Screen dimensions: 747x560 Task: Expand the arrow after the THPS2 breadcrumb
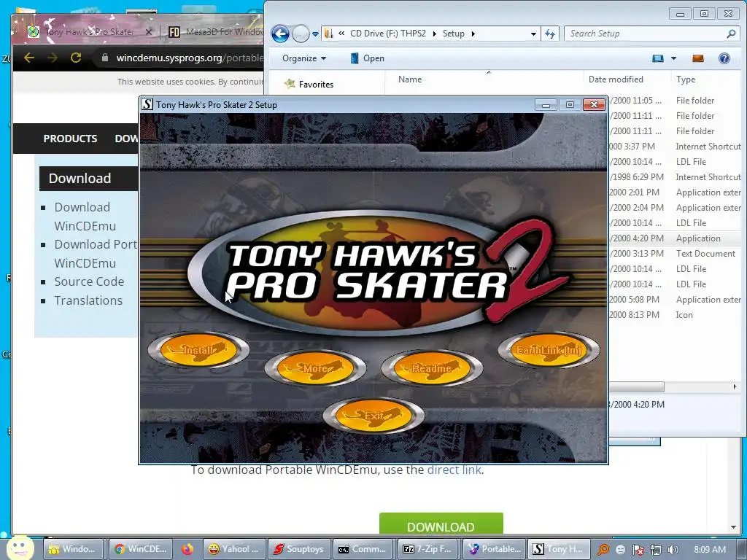point(434,34)
